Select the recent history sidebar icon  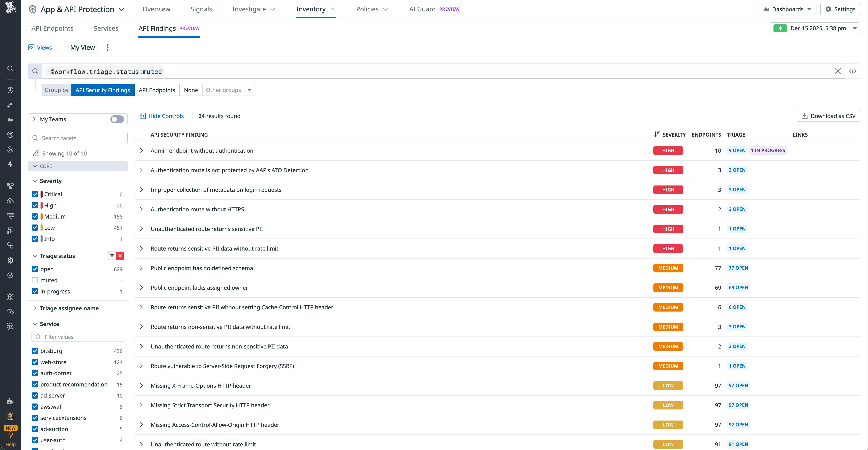10,90
